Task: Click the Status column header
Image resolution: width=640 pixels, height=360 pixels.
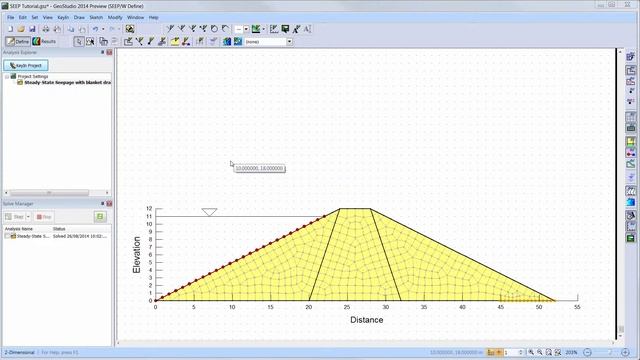Action: pyautogui.click(x=59, y=229)
